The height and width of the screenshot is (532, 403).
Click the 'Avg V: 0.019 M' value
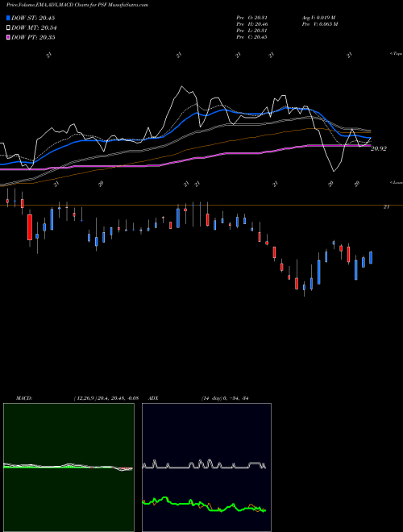tap(318, 18)
